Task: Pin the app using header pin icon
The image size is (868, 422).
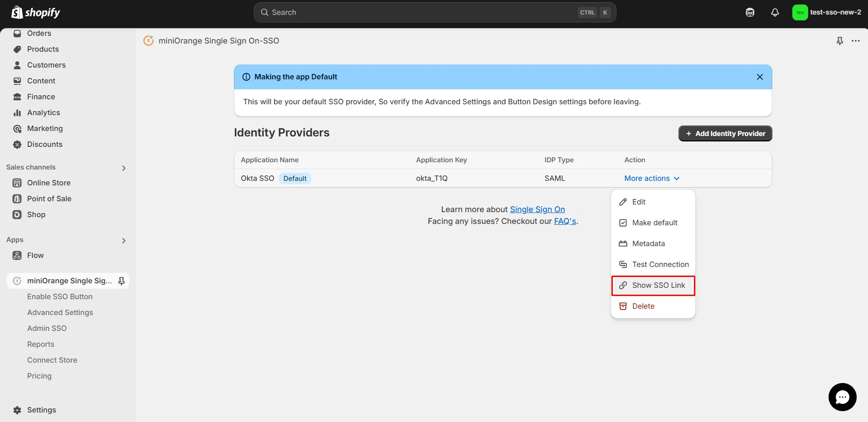Action: tap(840, 41)
